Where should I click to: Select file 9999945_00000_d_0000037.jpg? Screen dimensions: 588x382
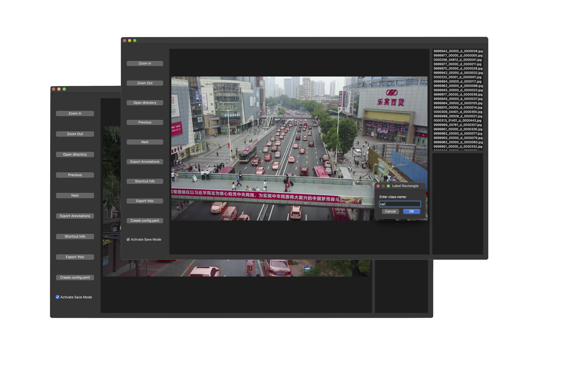[x=458, y=99]
